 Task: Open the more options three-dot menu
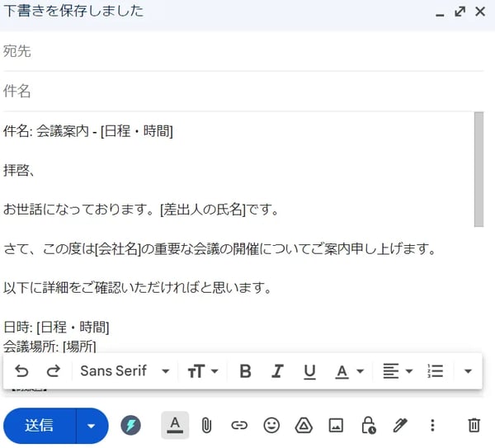pos(432,425)
